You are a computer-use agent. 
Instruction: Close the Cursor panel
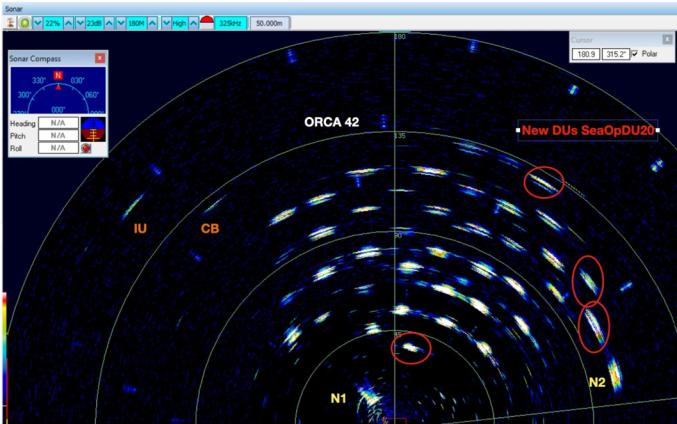coord(667,39)
